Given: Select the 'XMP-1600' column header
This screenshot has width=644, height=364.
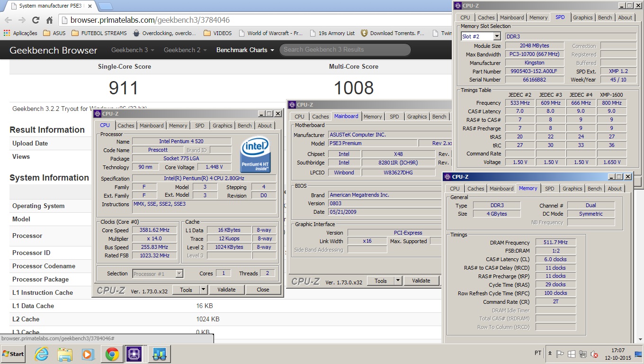Looking at the screenshot, I should [611, 94].
